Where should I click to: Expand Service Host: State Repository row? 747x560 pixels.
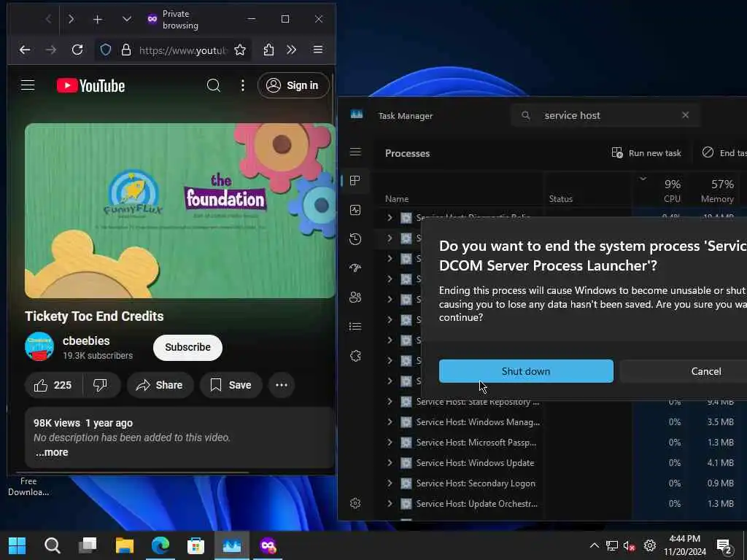tap(390, 402)
